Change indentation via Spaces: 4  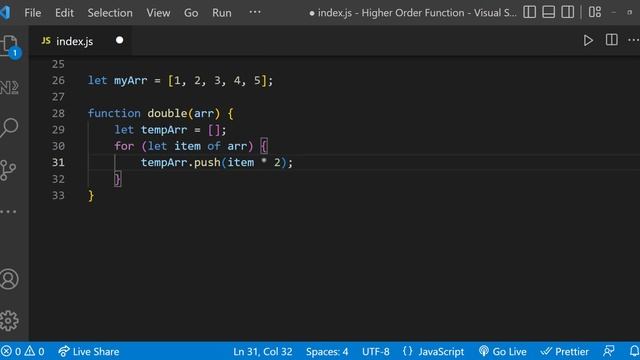[327, 351]
